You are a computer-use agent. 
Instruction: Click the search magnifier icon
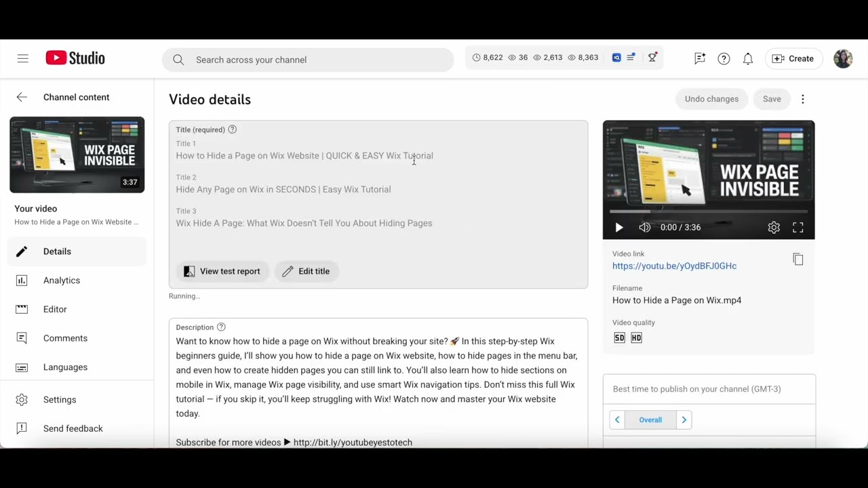(x=178, y=60)
